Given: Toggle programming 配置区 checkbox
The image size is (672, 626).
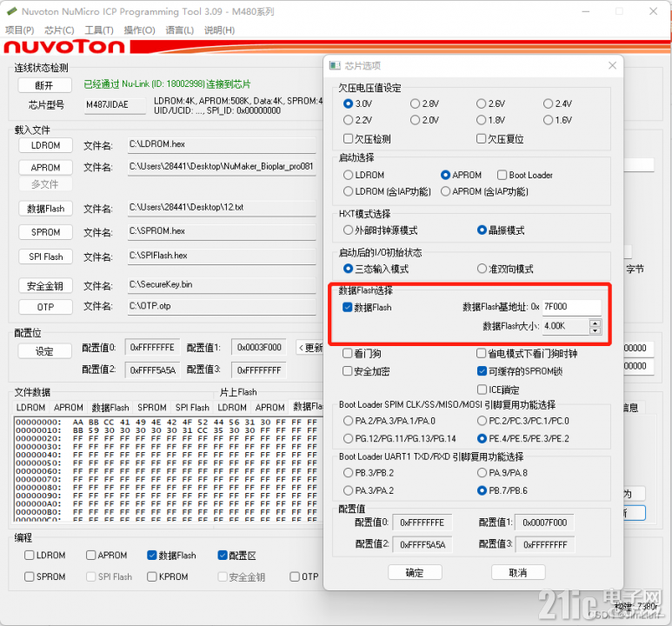Looking at the screenshot, I should click(237, 556).
